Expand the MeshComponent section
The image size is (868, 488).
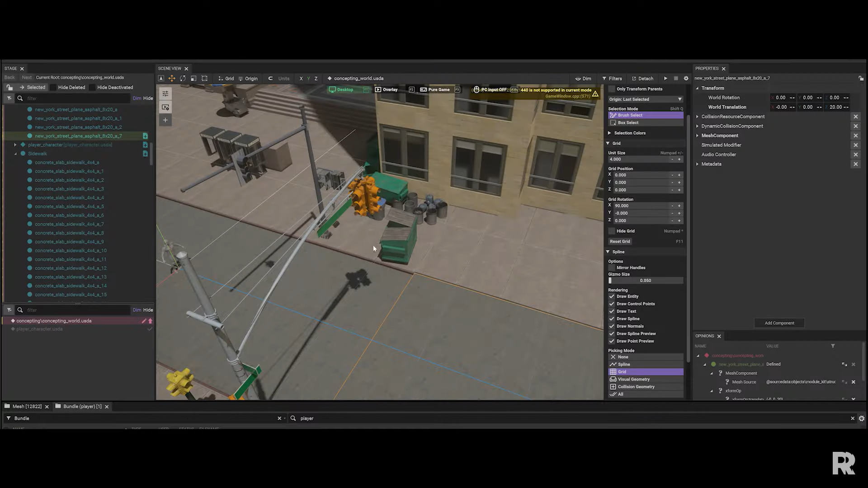697,136
